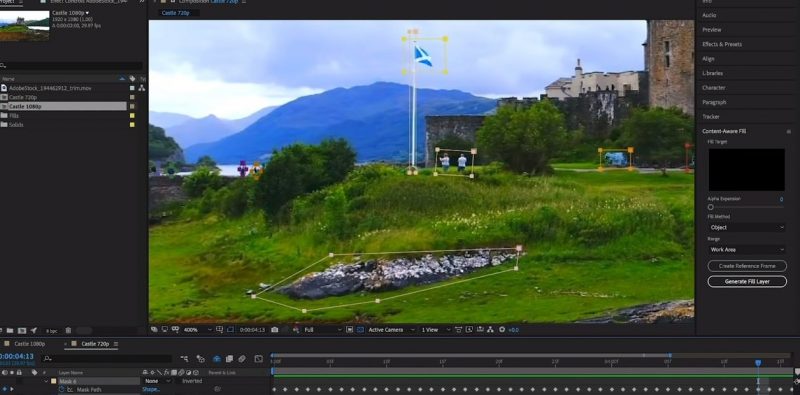Toggle the region of interest icon
Viewport: 800px width, 395px height.
pos(349,330)
